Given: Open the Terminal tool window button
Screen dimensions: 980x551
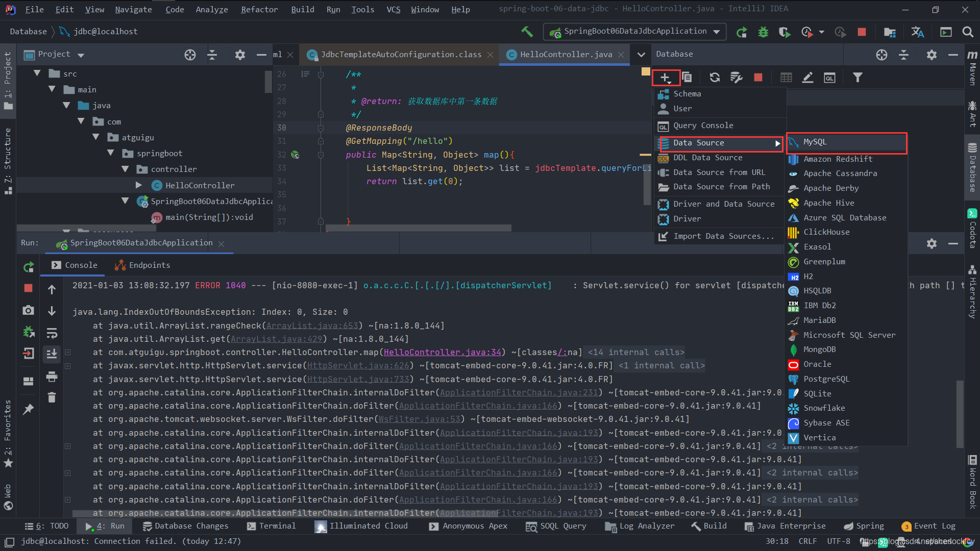Looking at the screenshot, I should pyautogui.click(x=271, y=526).
